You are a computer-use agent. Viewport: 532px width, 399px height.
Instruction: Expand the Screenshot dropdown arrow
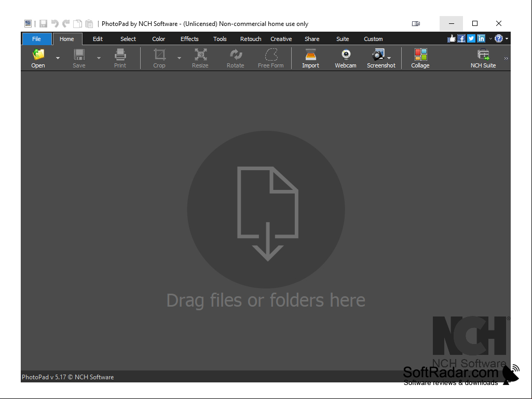[389, 58]
